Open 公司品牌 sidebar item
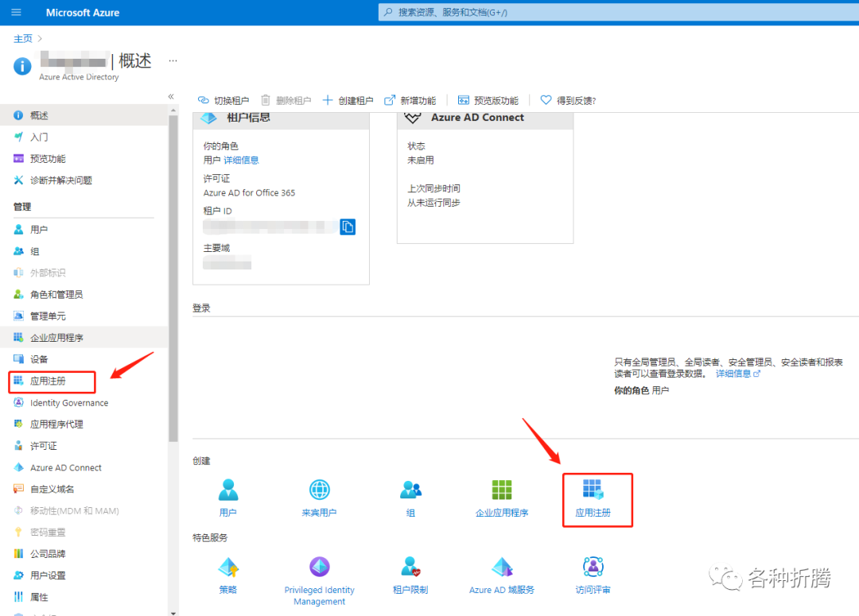 coord(84,553)
